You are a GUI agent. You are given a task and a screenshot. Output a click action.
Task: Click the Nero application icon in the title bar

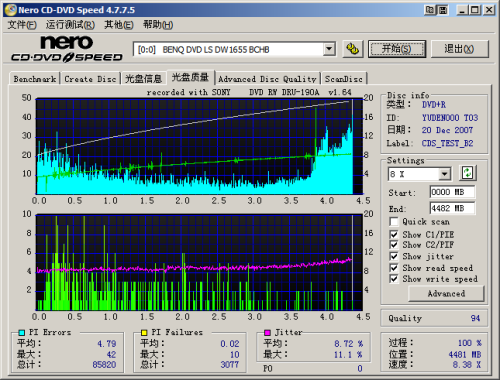point(10,10)
